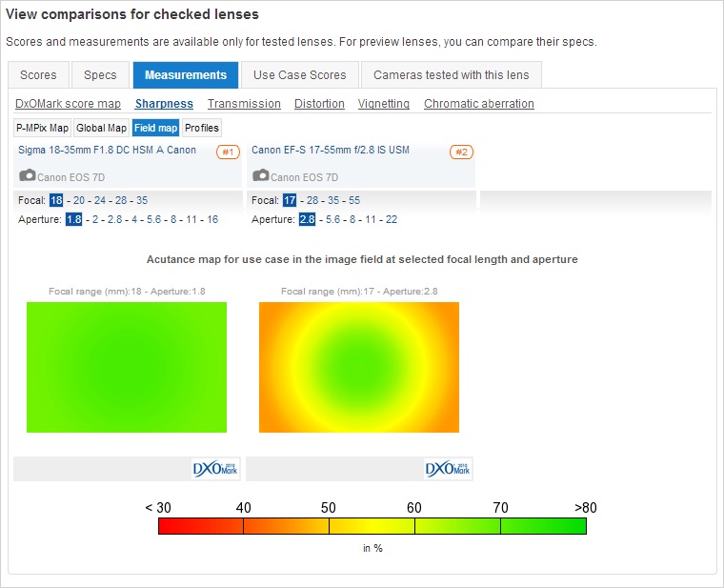724x588 pixels.
Task: Switch to the Global Map view
Action: [x=101, y=128]
